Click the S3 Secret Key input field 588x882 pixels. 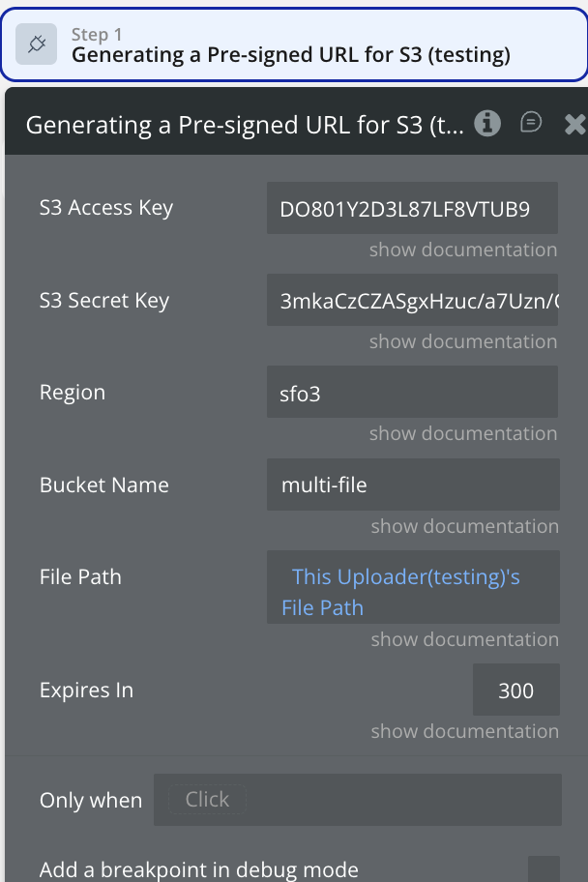click(412, 301)
